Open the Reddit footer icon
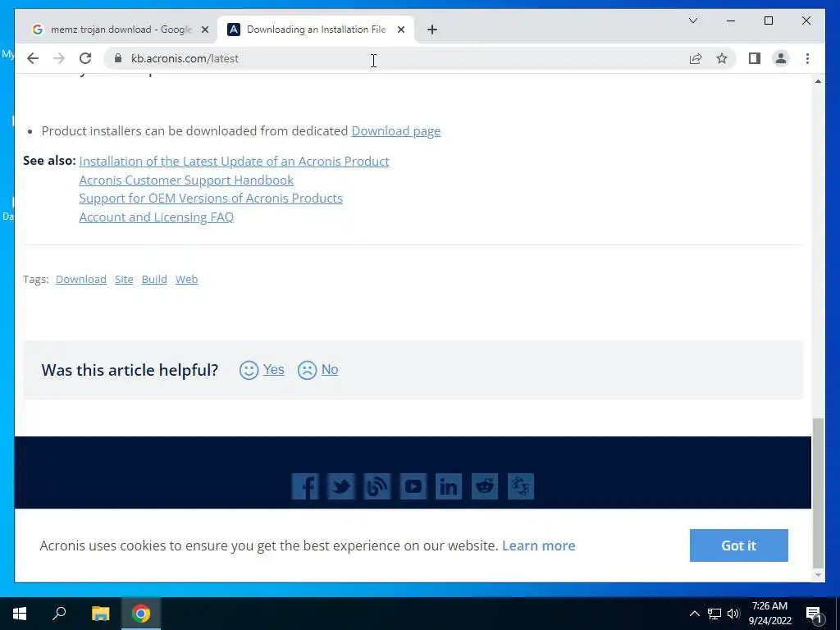 click(x=485, y=486)
